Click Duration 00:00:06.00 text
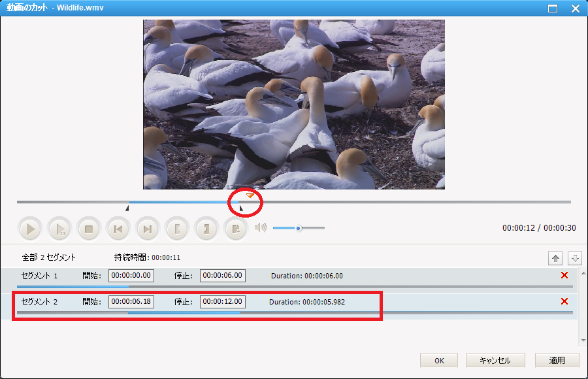Screen dimensions: 588x379 (x=307, y=276)
